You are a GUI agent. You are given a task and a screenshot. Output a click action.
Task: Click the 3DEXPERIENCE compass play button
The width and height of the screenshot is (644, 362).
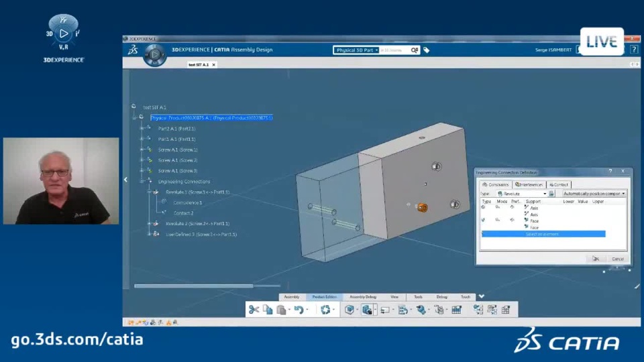tap(155, 54)
